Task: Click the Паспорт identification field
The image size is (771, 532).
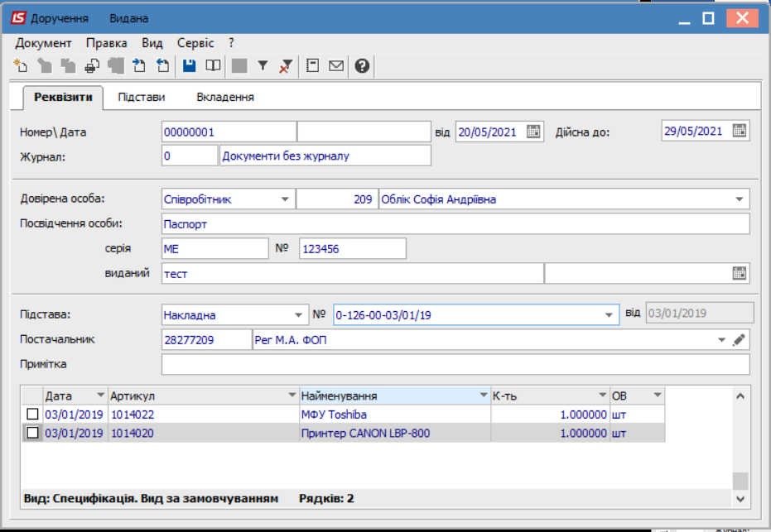Action: [455, 224]
